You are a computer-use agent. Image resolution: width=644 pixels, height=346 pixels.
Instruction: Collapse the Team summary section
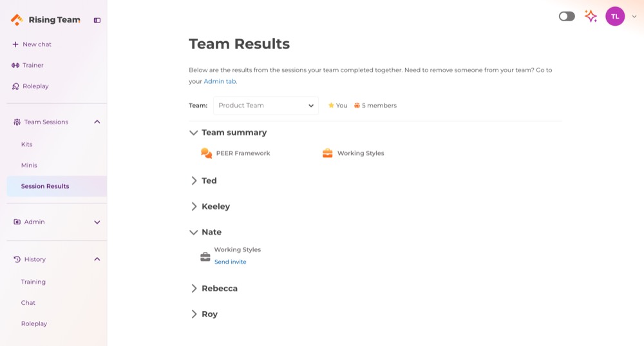(x=193, y=133)
